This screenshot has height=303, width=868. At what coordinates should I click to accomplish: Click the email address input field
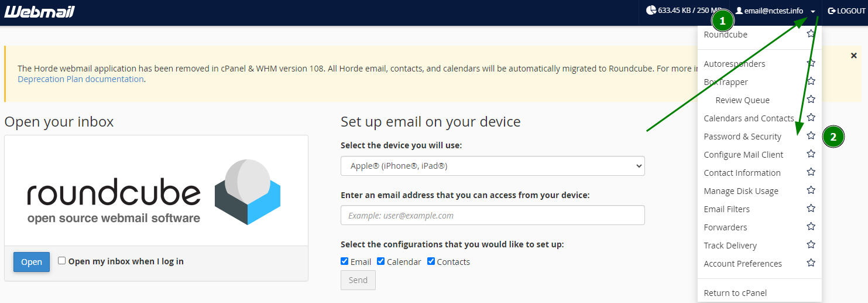[x=492, y=215]
